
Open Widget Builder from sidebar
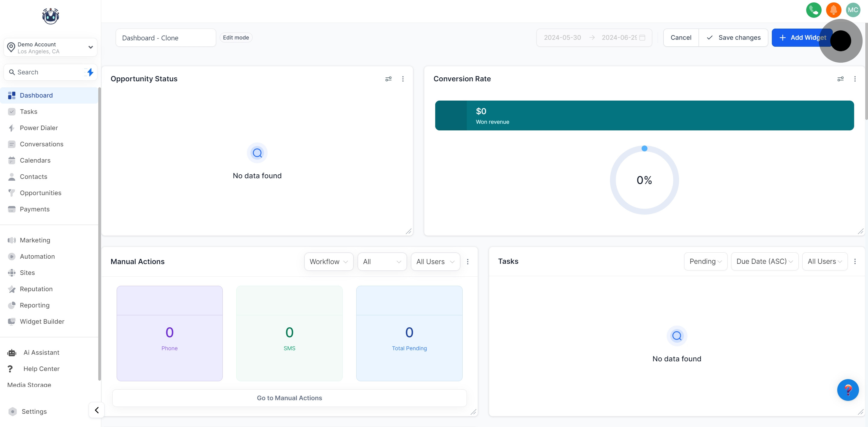click(x=42, y=321)
